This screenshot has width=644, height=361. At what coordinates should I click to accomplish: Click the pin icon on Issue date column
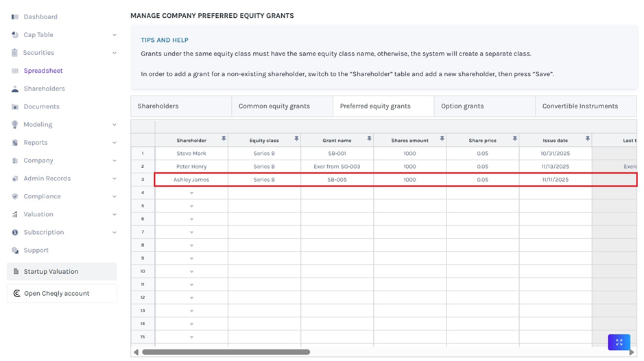[587, 139]
